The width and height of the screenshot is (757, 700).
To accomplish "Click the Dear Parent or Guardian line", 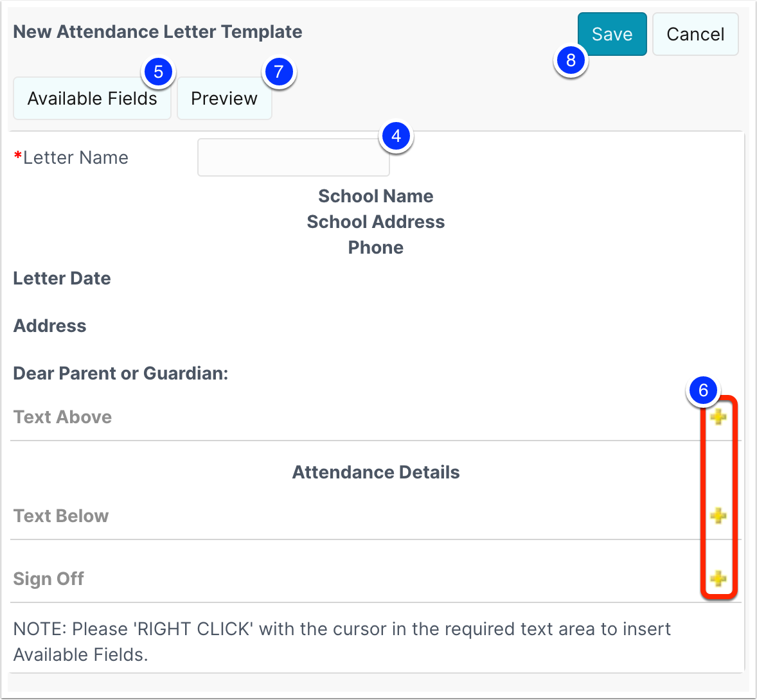I will [x=121, y=373].
